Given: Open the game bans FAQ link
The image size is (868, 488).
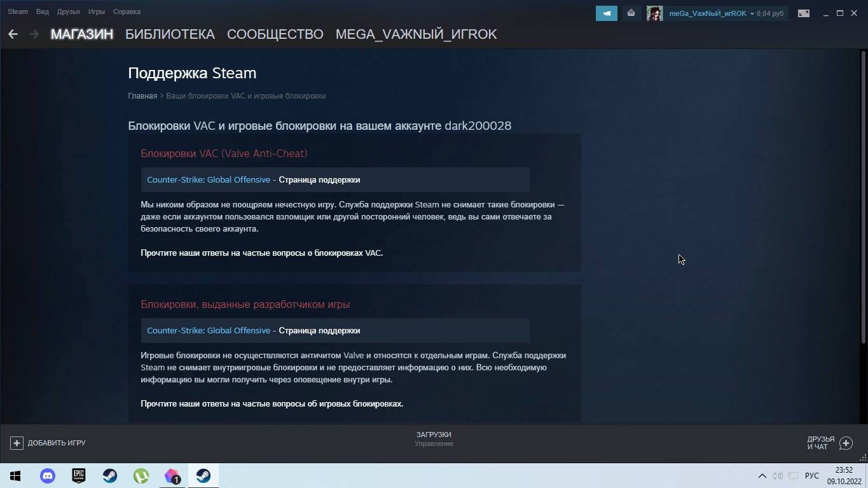Looking at the screenshot, I should click(x=272, y=404).
